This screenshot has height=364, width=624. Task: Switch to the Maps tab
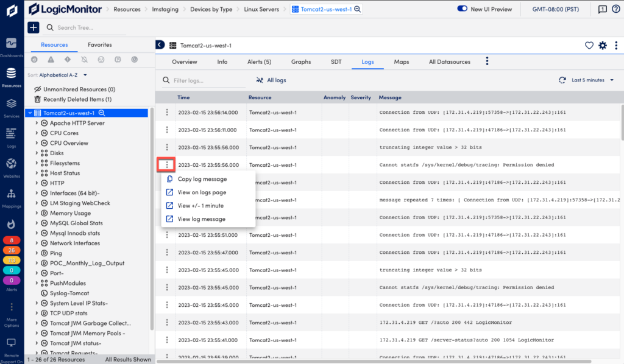(402, 61)
